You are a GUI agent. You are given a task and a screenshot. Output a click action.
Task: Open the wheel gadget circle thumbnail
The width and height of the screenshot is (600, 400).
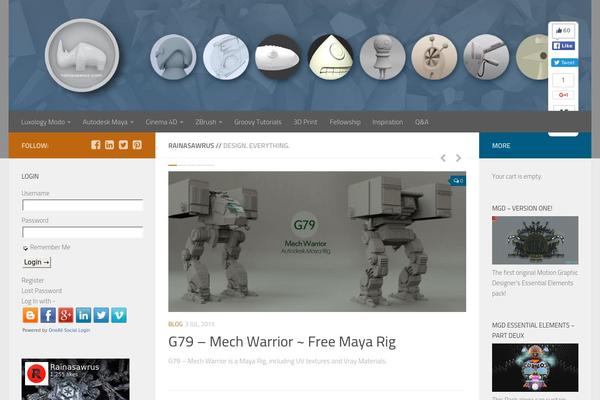click(x=434, y=57)
